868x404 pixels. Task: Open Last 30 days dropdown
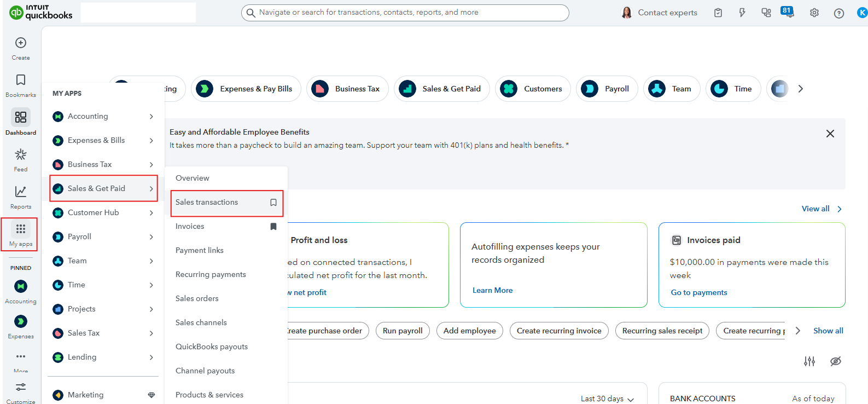(x=607, y=399)
